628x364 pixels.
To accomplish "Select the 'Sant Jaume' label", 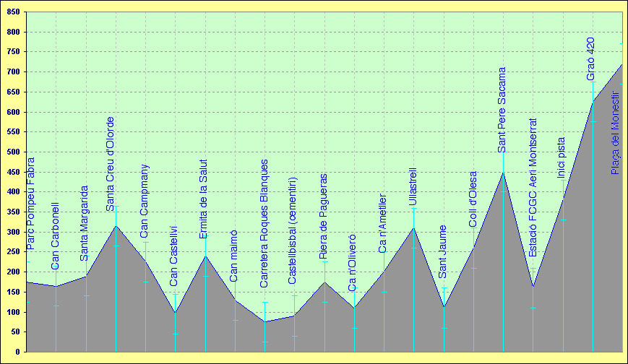I will tap(443, 251).
